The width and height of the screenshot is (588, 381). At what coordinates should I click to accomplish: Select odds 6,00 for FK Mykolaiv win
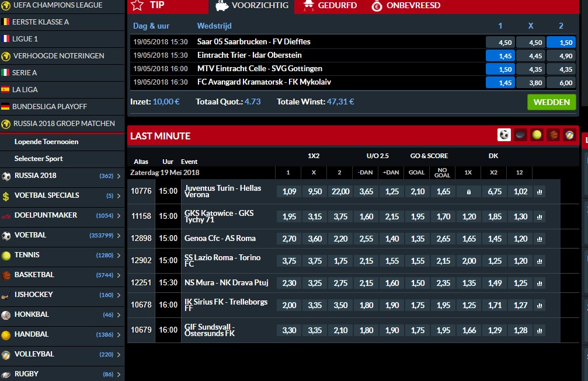tap(561, 83)
